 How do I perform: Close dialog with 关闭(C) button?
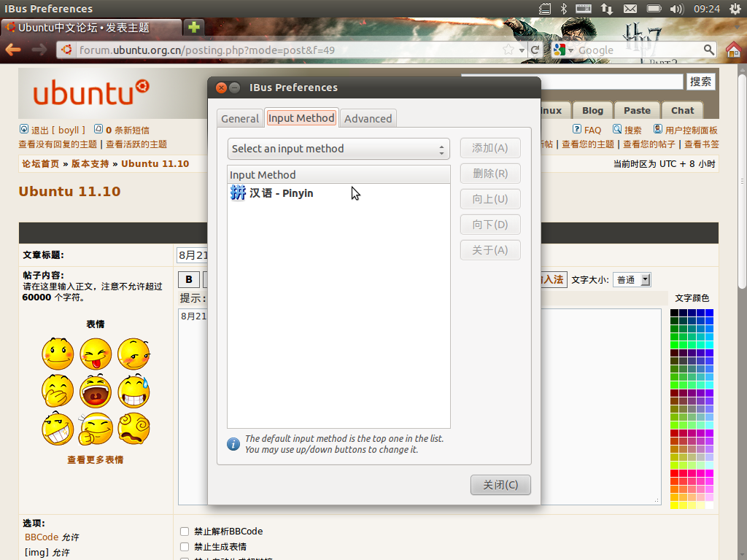pyautogui.click(x=500, y=485)
